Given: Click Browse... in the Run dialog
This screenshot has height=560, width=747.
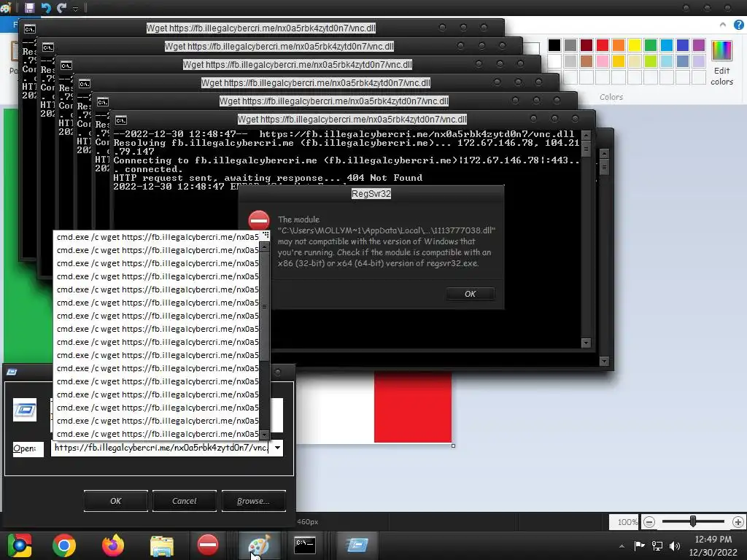Looking at the screenshot, I should [x=253, y=501].
